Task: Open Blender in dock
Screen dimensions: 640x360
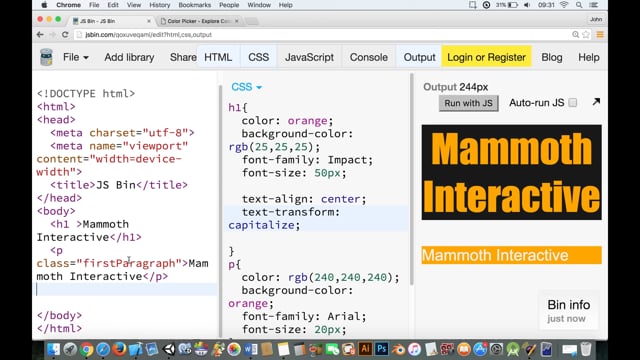Action: pos(398,349)
